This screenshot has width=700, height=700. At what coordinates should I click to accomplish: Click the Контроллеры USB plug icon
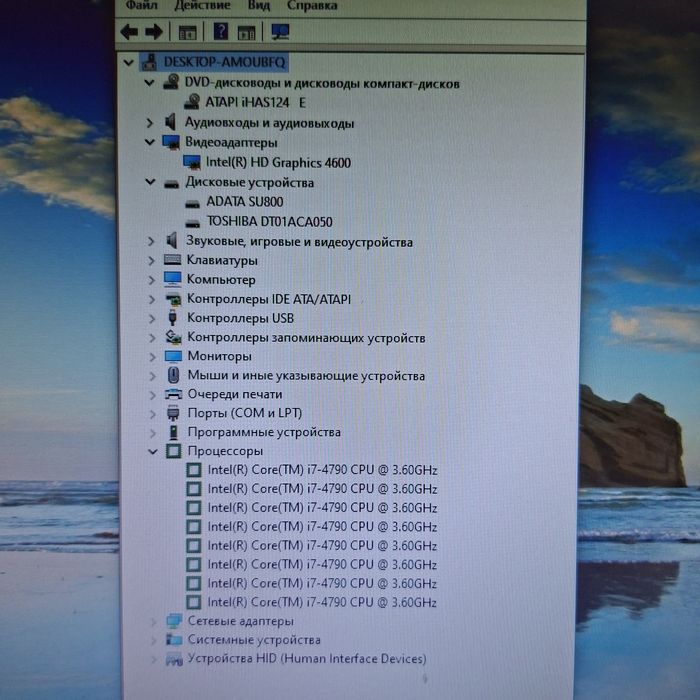pos(172,317)
